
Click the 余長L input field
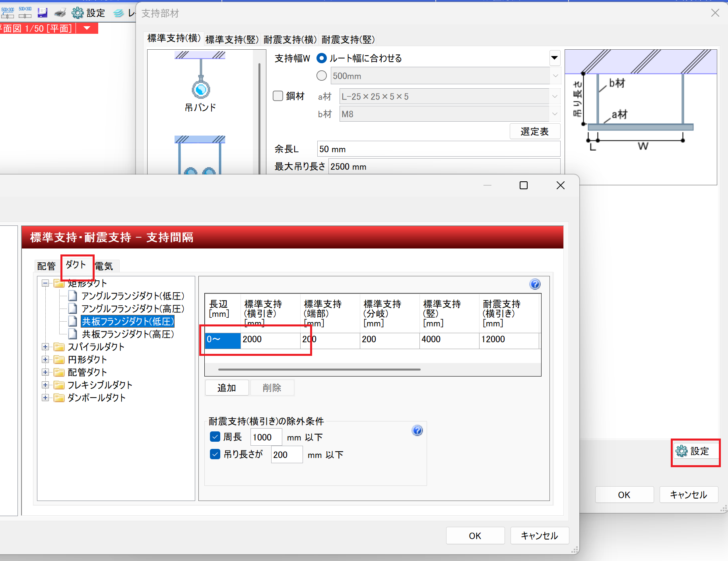click(x=438, y=149)
